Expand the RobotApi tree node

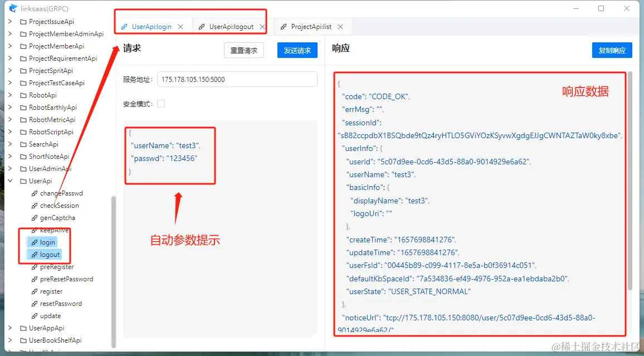click(x=10, y=95)
